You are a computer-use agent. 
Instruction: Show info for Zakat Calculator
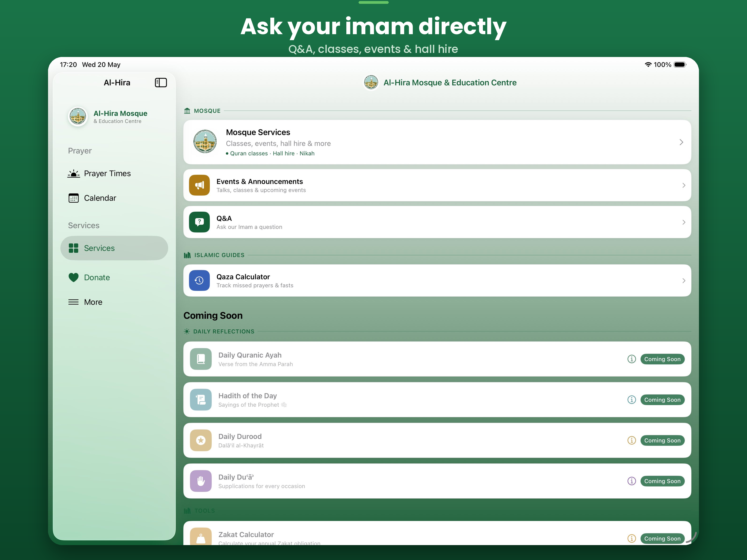[632, 538]
